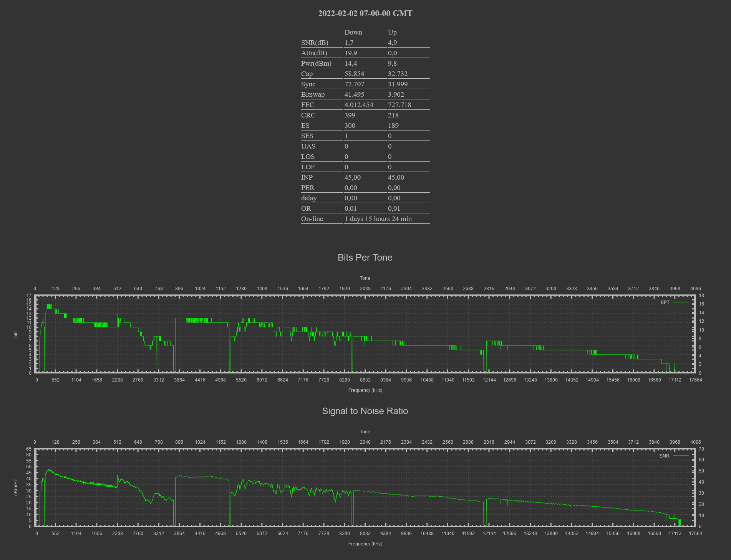Select the Down column header

pyautogui.click(x=353, y=32)
